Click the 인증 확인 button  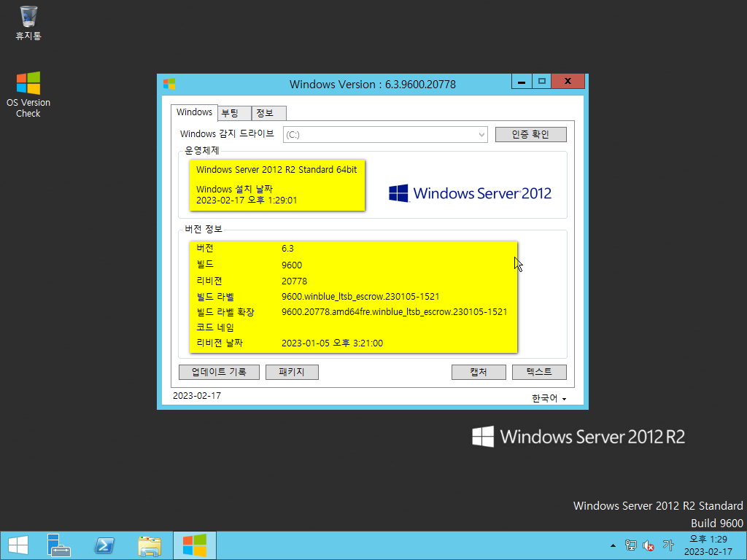click(531, 134)
